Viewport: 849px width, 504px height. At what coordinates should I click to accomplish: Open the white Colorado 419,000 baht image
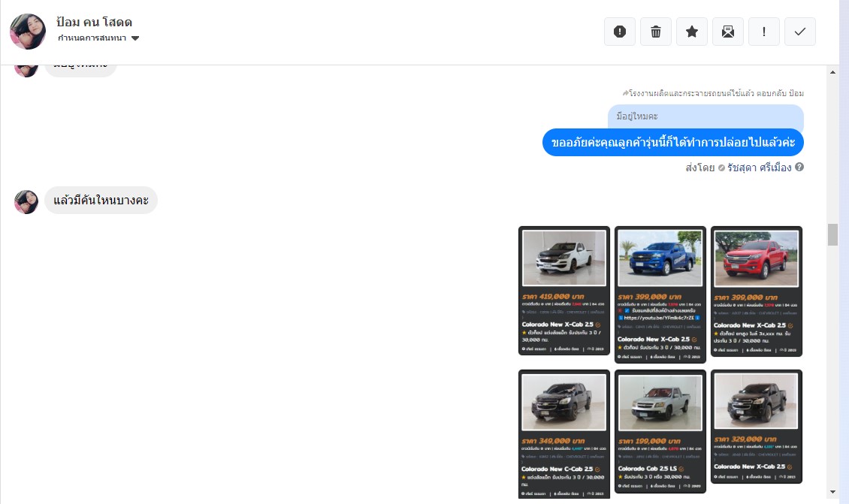(x=564, y=291)
